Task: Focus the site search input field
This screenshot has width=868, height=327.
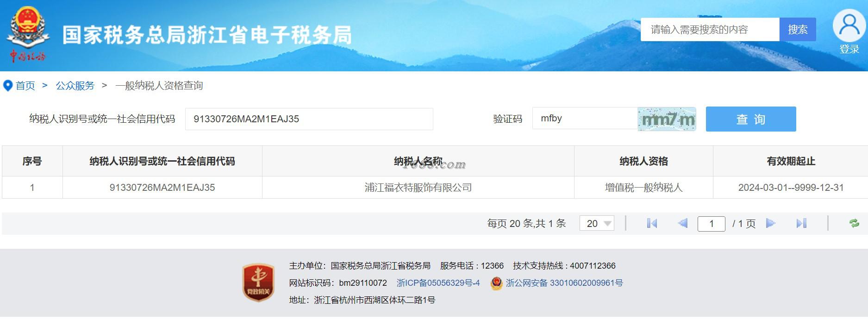Action: pos(710,30)
